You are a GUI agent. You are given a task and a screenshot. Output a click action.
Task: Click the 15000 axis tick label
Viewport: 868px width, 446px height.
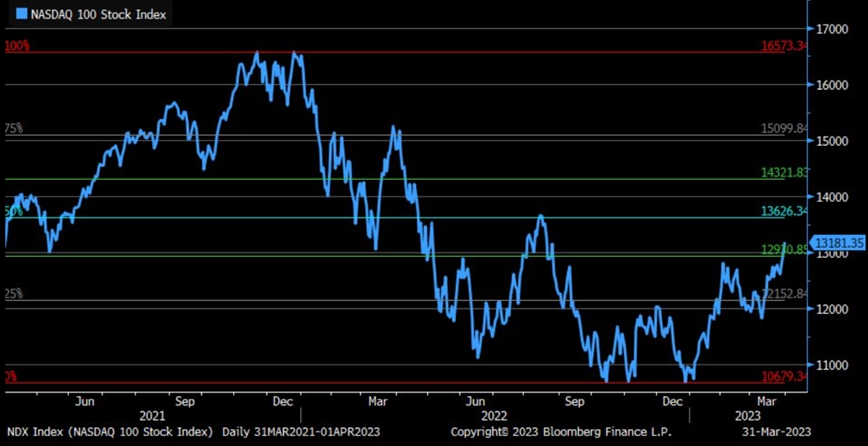point(831,141)
